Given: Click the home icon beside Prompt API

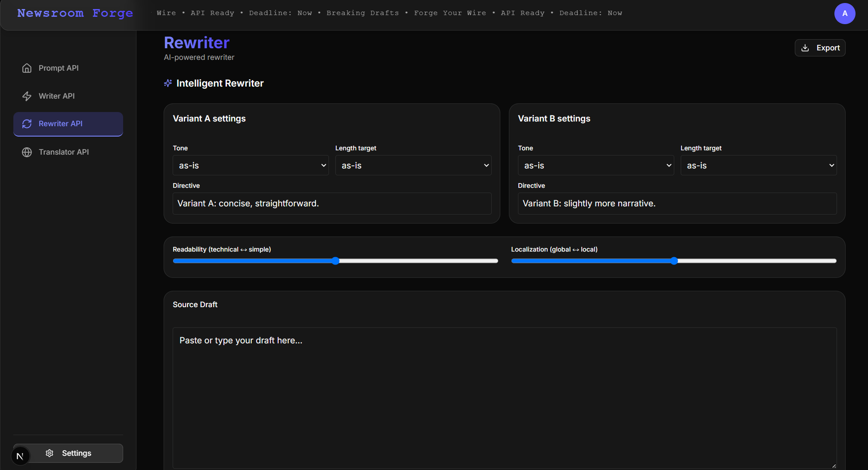Looking at the screenshot, I should [x=27, y=68].
